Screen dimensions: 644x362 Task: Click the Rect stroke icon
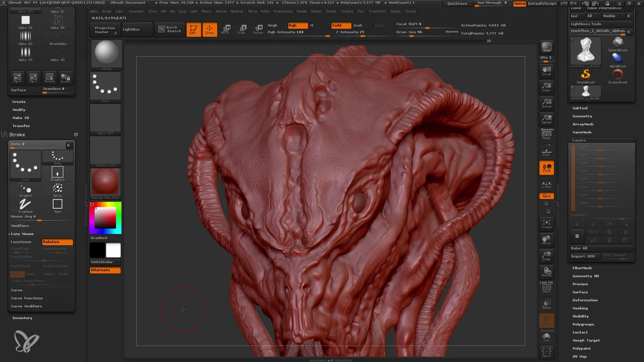click(57, 204)
